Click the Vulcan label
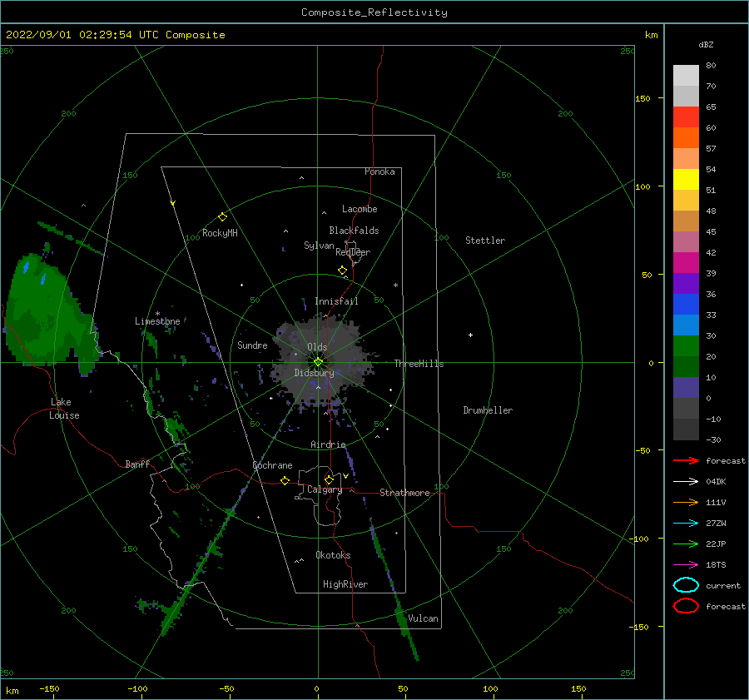The image size is (749, 700). tap(424, 618)
